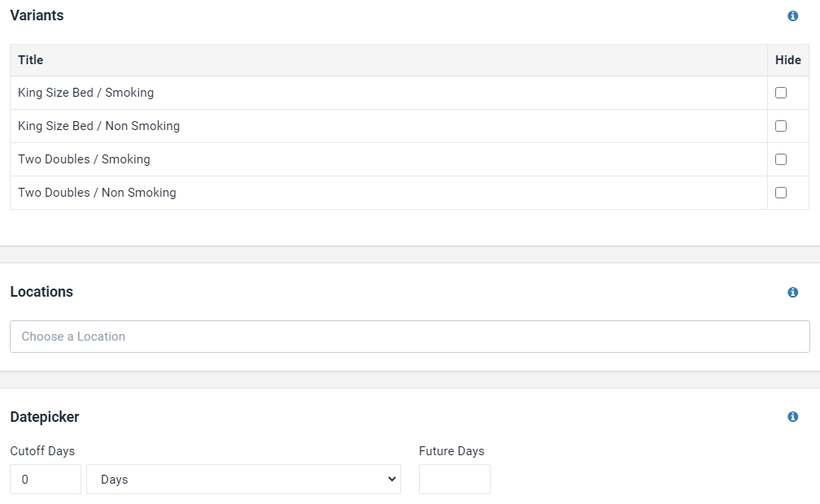Open the Datepicker section info icon
Viewport: 820px width, 504px height.
(x=793, y=417)
